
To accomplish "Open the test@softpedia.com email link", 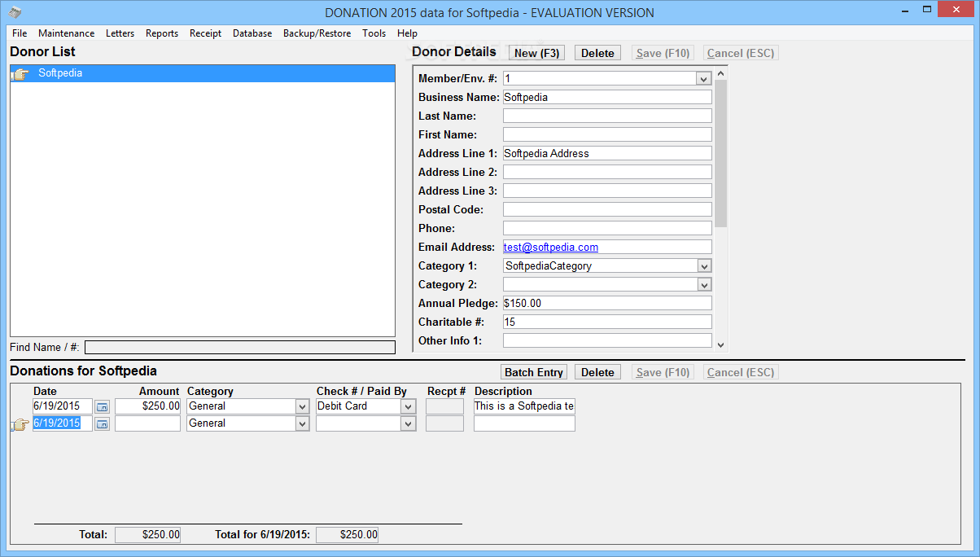I will [x=551, y=247].
